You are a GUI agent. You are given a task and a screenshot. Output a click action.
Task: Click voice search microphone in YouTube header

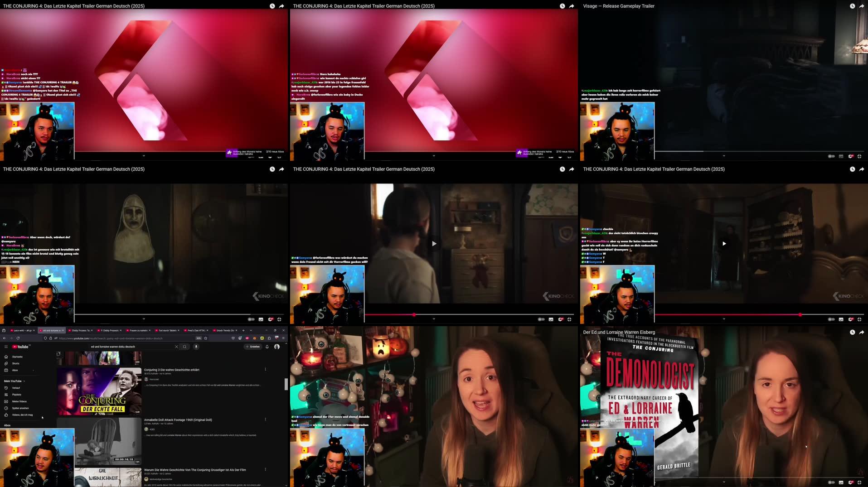196,347
